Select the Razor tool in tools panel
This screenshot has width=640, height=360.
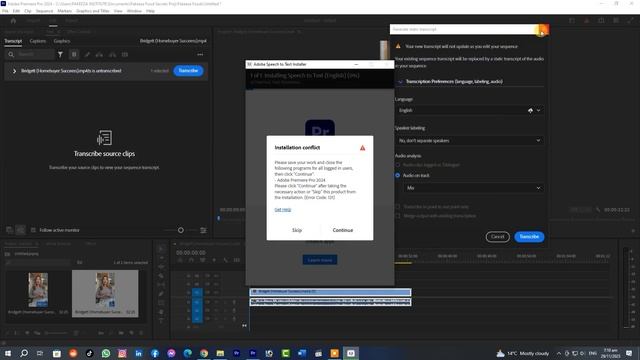pyautogui.click(x=161, y=276)
